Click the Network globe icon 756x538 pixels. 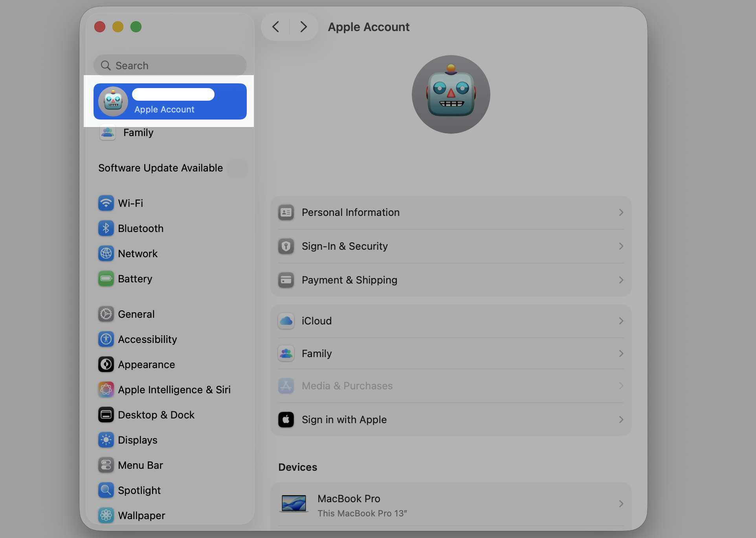click(x=106, y=254)
